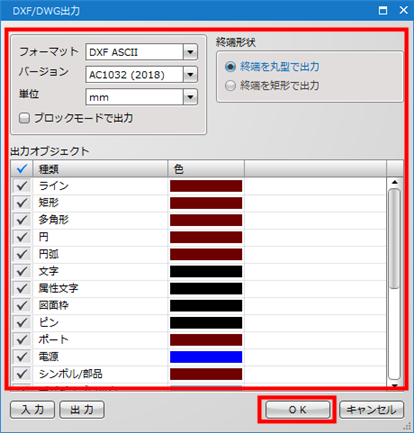Close the DXF/DWG出力 dialog
Screen dimensions: 414x433
pos(403,10)
